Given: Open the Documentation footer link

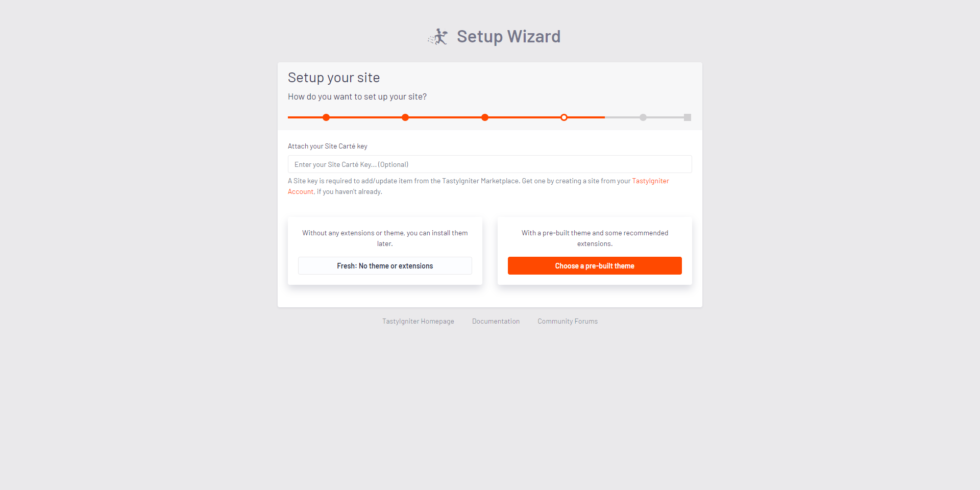Looking at the screenshot, I should click(496, 322).
